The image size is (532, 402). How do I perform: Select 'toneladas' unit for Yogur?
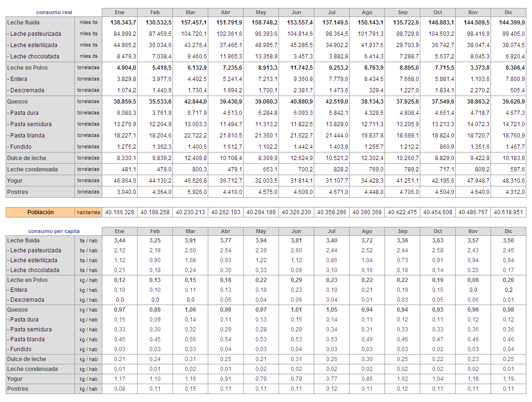click(x=88, y=181)
